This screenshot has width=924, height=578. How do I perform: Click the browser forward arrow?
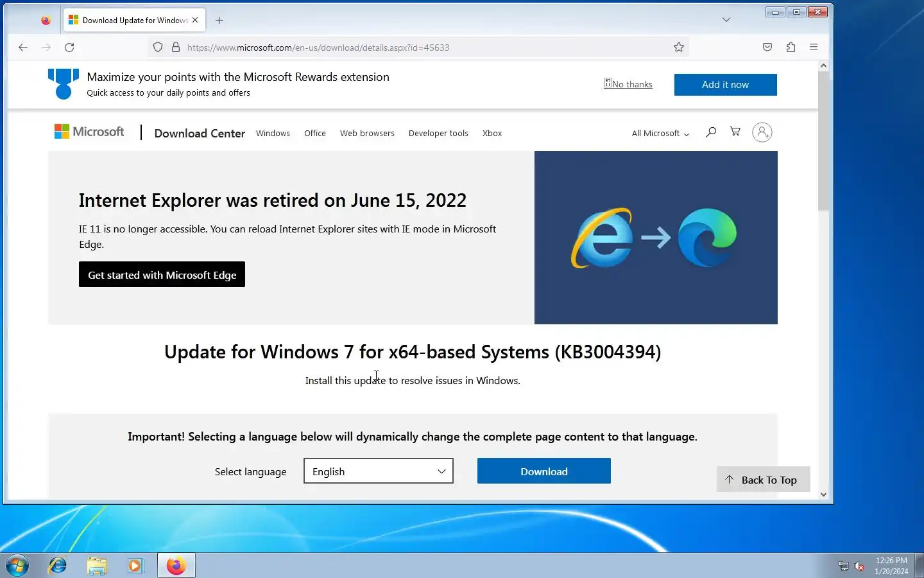[46, 47]
